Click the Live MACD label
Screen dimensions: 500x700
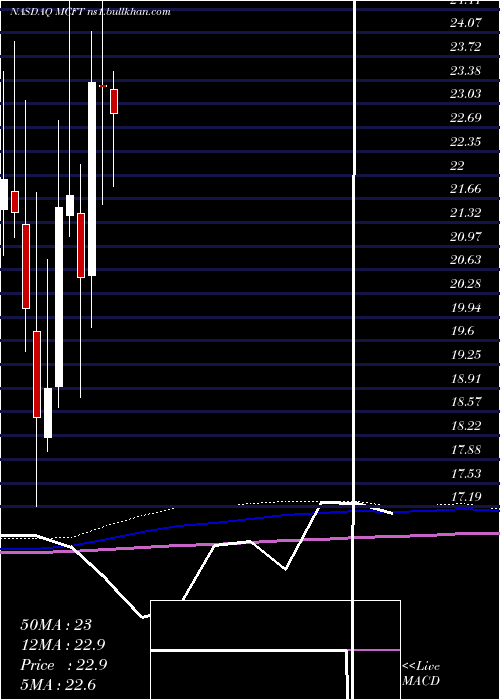421,674
